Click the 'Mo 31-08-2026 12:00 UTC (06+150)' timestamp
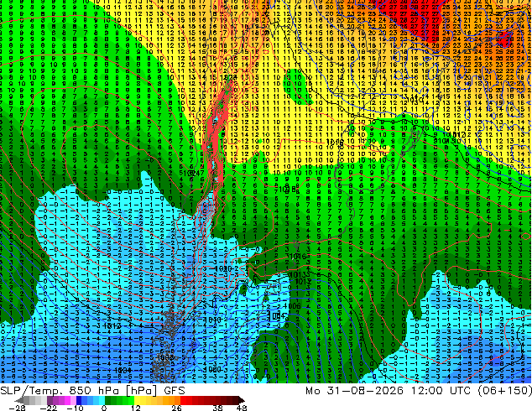 point(419,391)
